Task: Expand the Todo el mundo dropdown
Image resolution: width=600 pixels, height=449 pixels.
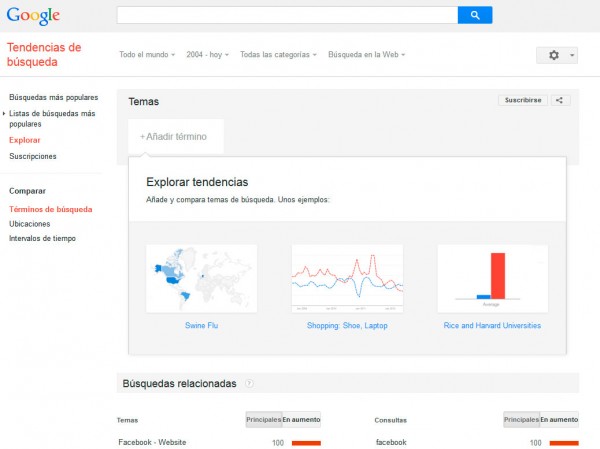Action: [x=147, y=55]
